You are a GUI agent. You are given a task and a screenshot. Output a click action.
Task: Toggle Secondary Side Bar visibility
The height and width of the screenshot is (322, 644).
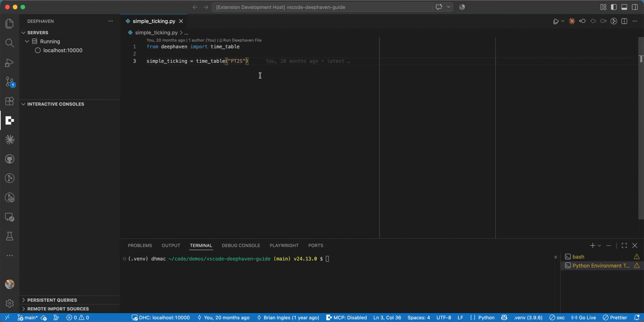635,7
